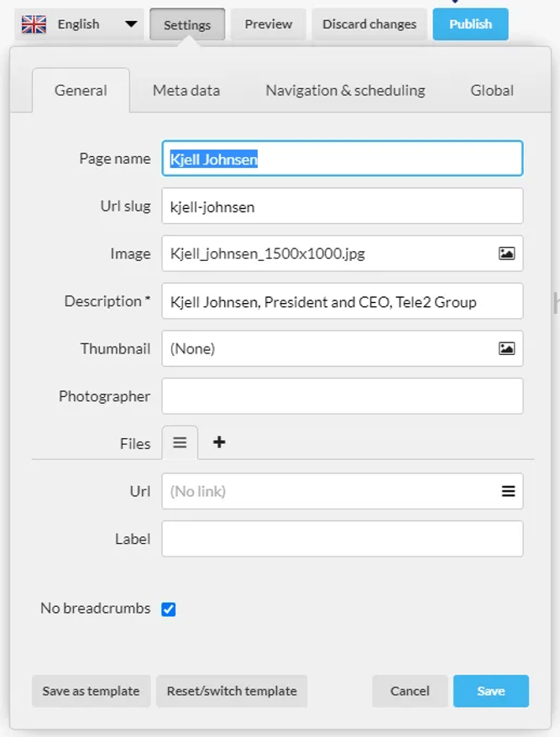Open image picker for Thumbnail field
The width and height of the screenshot is (560, 737).
pos(506,348)
